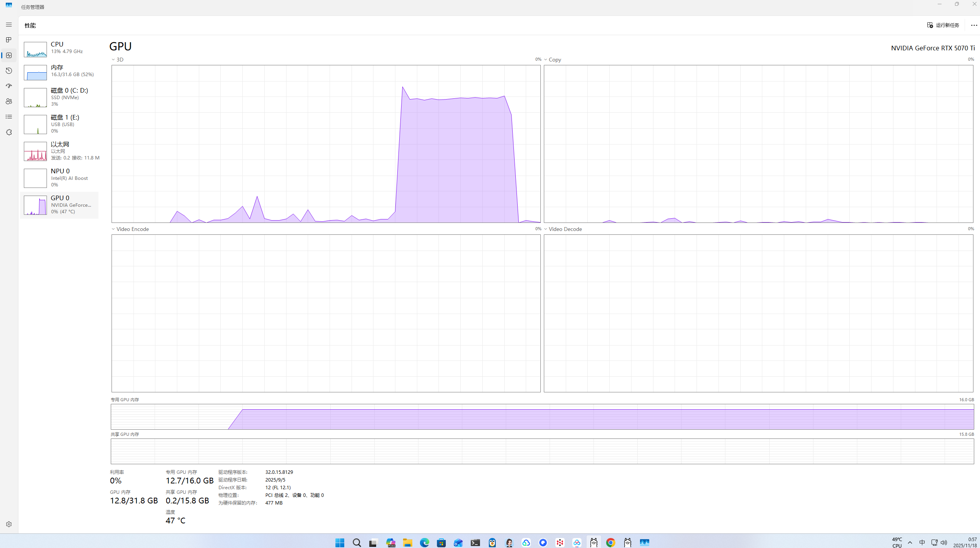Click driver version 32.0.15.8129
Screen dimensions: 980x548
pos(279,472)
